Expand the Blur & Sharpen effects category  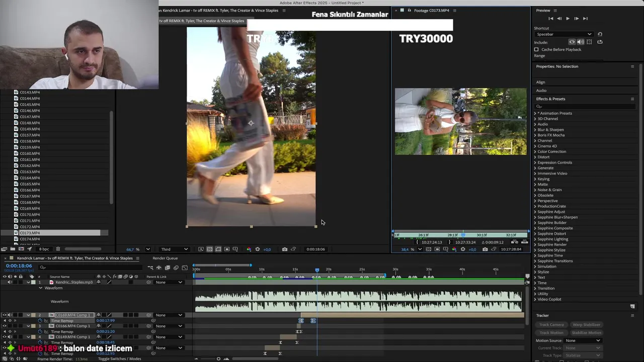coord(535,130)
